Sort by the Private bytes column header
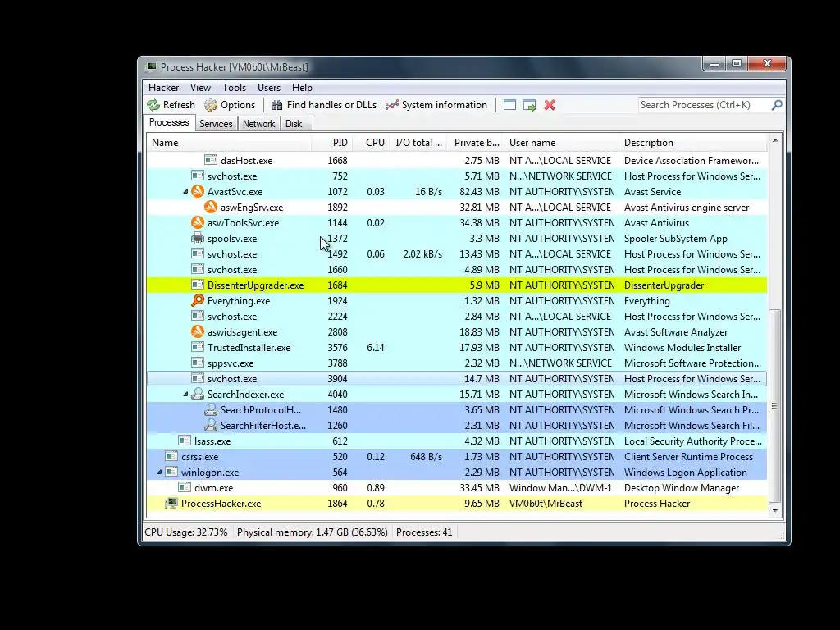Image resolution: width=840 pixels, height=630 pixels. [x=476, y=143]
